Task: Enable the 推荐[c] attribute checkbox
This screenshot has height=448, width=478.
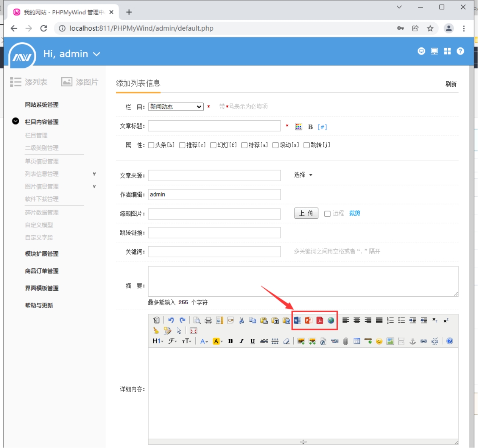Action: tap(182, 145)
